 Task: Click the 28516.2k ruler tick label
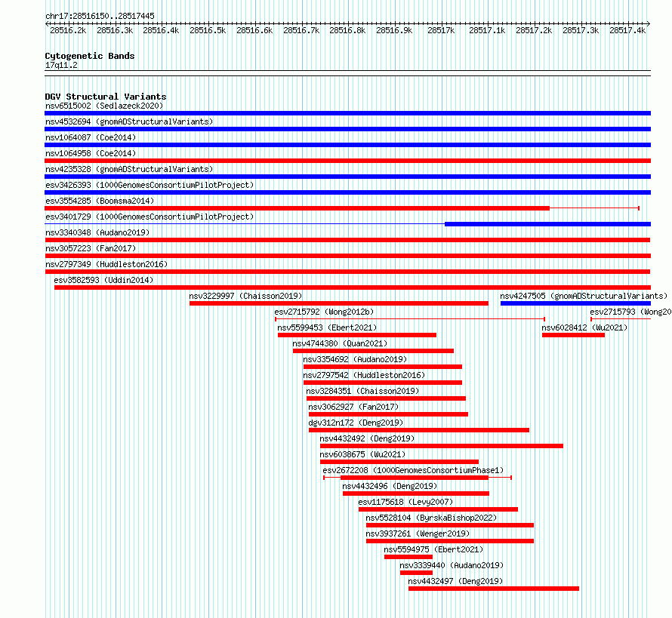68,30
